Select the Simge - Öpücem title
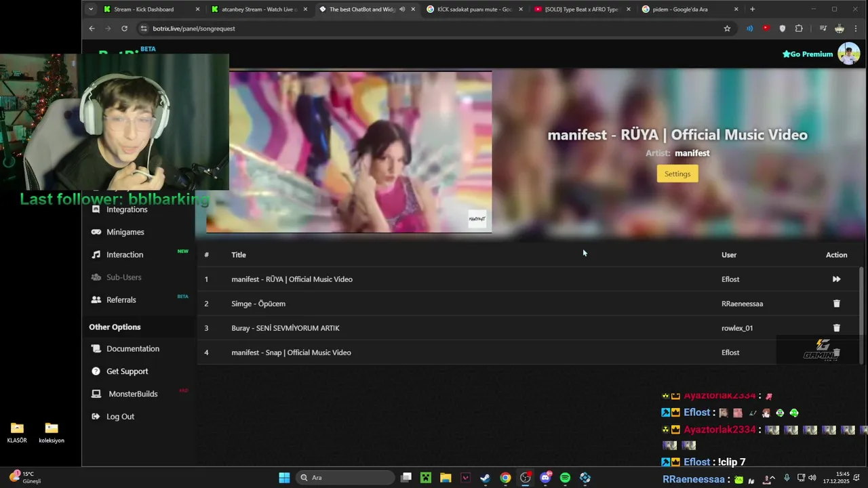The height and width of the screenshot is (488, 868). [258, 304]
